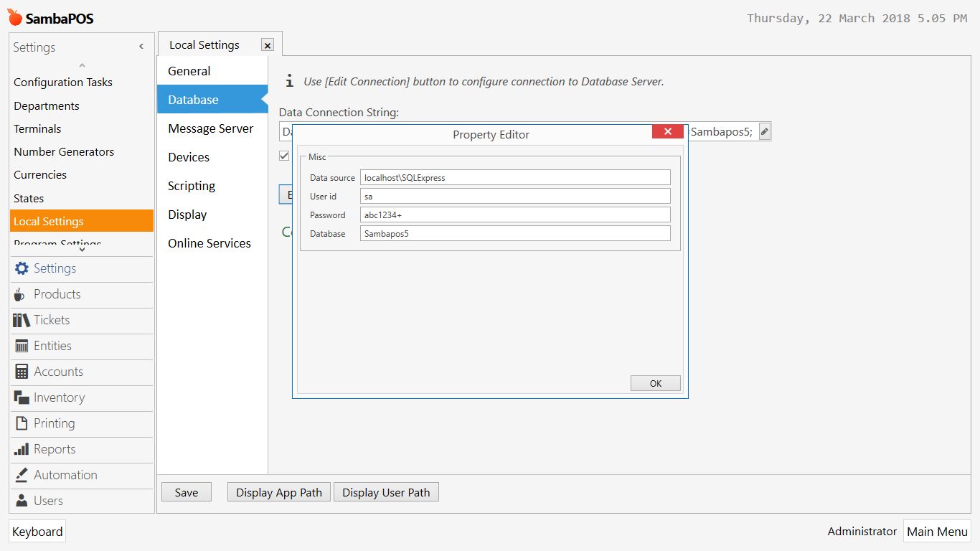Screen dimensions: 980x551
Task: Select Terminals in settings list
Action: [82, 128]
